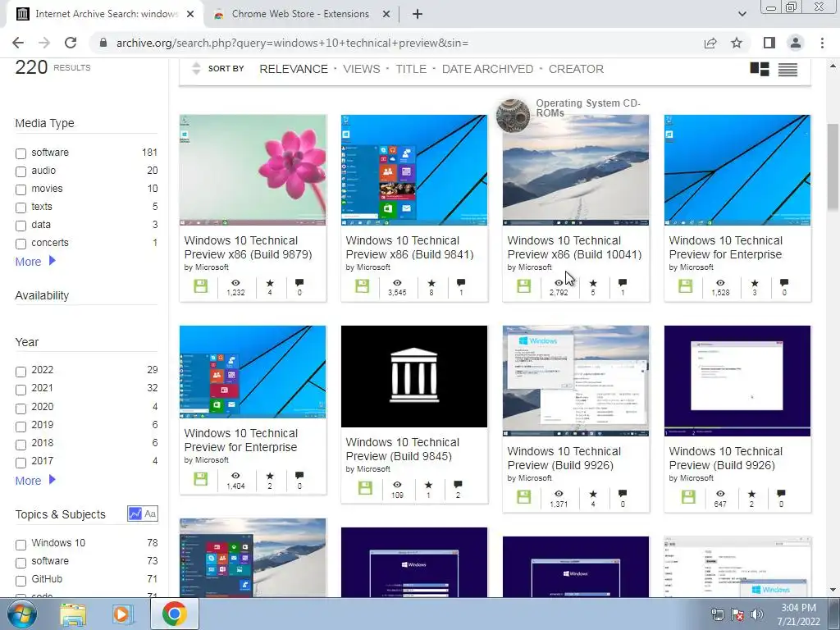Click the floppy software icon under Build 9879

point(200,286)
